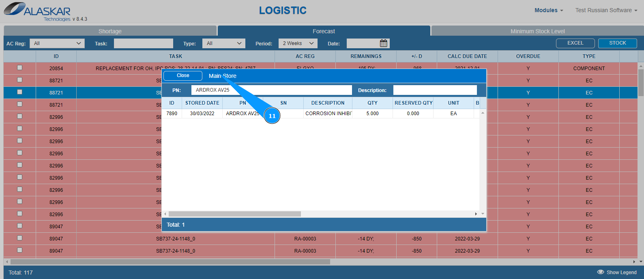
Task: Click the right arrow of the main table scrollbar
Action: point(634,262)
